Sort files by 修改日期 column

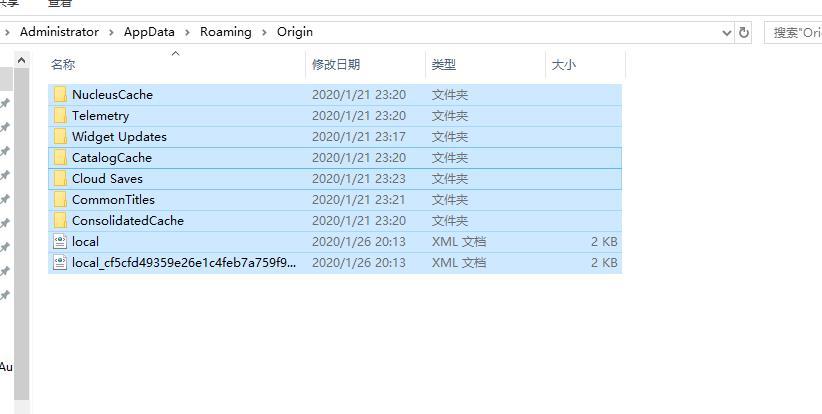(336, 64)
